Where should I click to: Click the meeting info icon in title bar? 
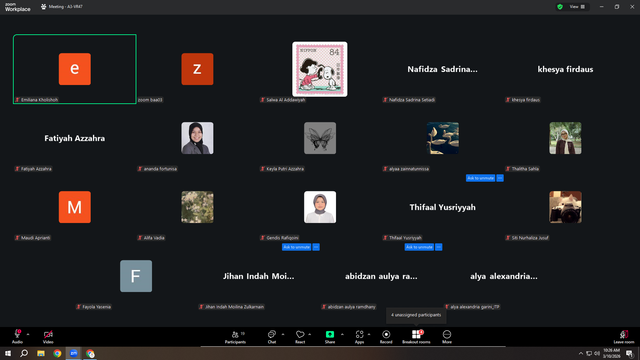coord(44,7)
